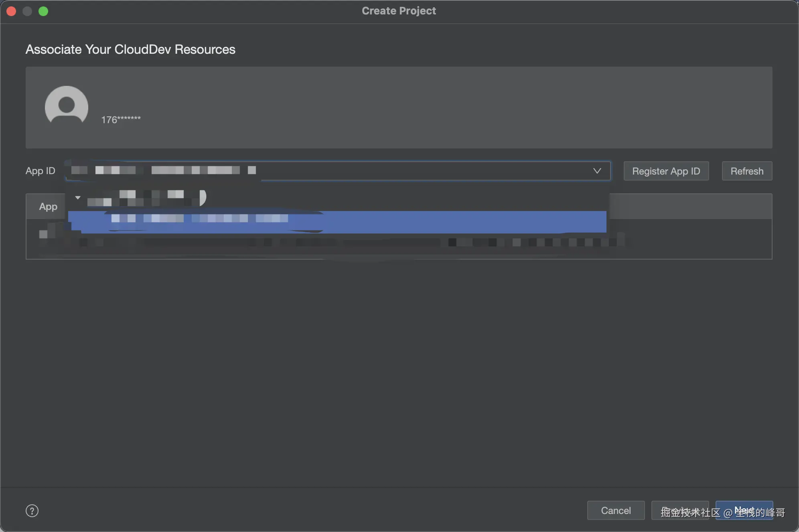Image resolution: width=799 pixels, height=532 pixels.
Task: Click the App column header
Action: pyautogui.click(x=48, y=207)
